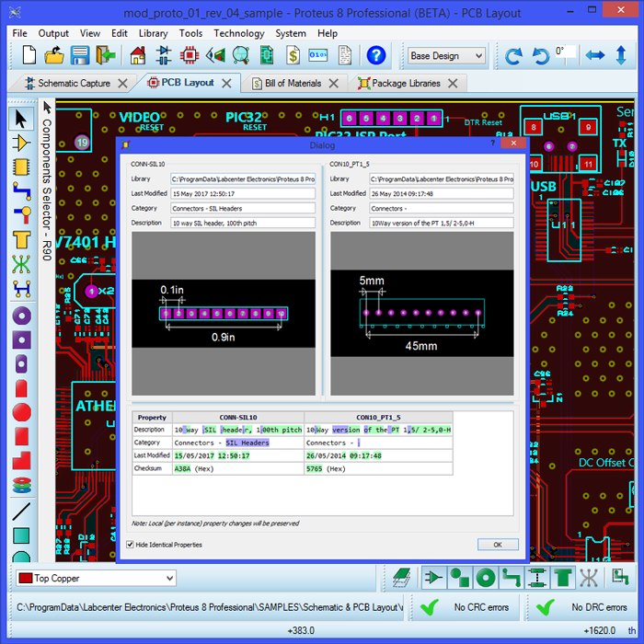Open the 3D Visualizer icon
644x644 pixels.
[x=215, y=55]
